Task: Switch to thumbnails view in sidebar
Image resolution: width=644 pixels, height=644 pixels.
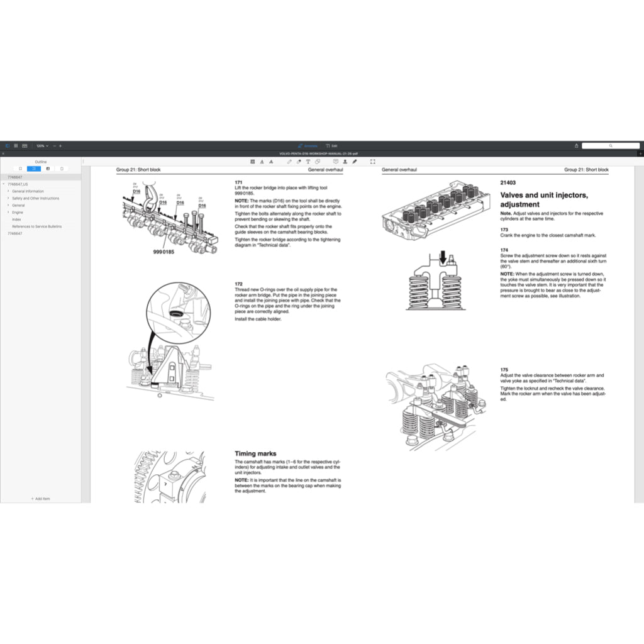Action: (20, 169)
